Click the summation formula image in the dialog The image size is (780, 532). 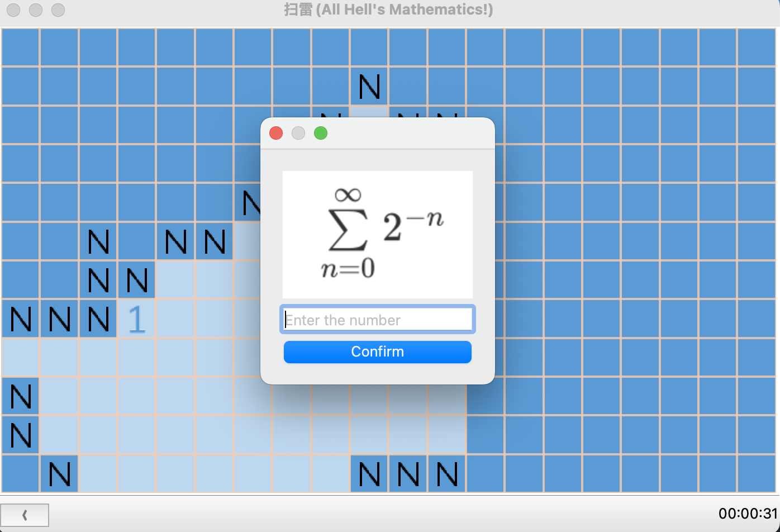tap(378, 234)
